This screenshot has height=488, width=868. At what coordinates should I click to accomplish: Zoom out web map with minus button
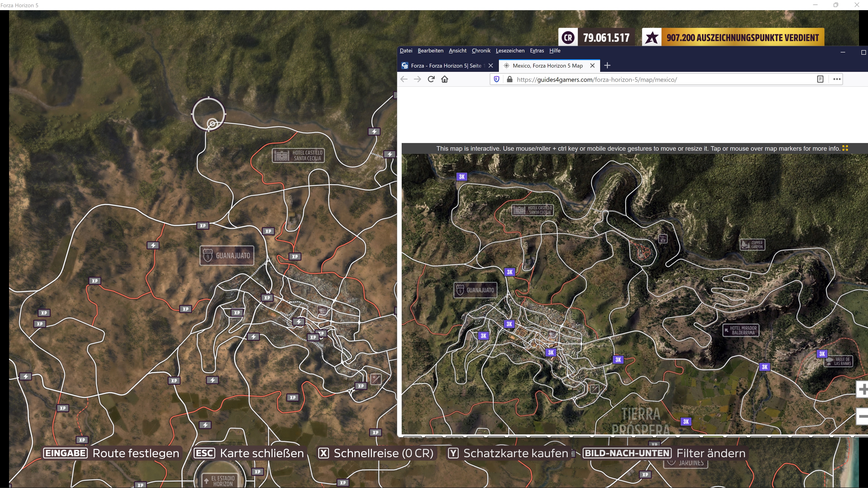pyautogui.click(x=863, y=416)
